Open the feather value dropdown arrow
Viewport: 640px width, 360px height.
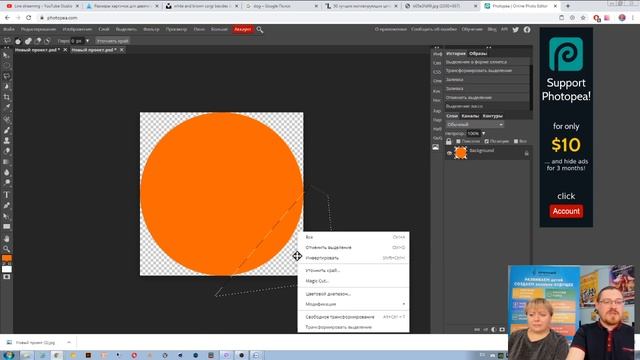pos(87,41)
